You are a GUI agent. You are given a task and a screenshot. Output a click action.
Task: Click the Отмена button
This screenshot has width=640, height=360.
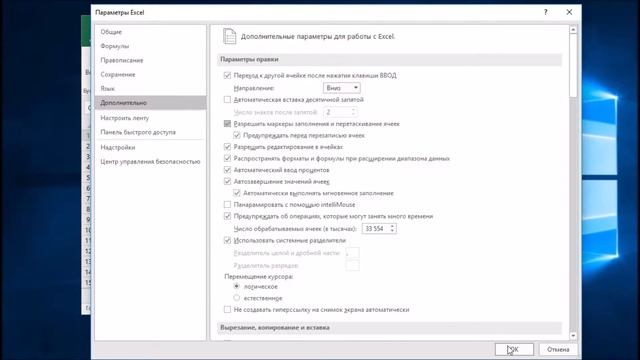[558, 349]
